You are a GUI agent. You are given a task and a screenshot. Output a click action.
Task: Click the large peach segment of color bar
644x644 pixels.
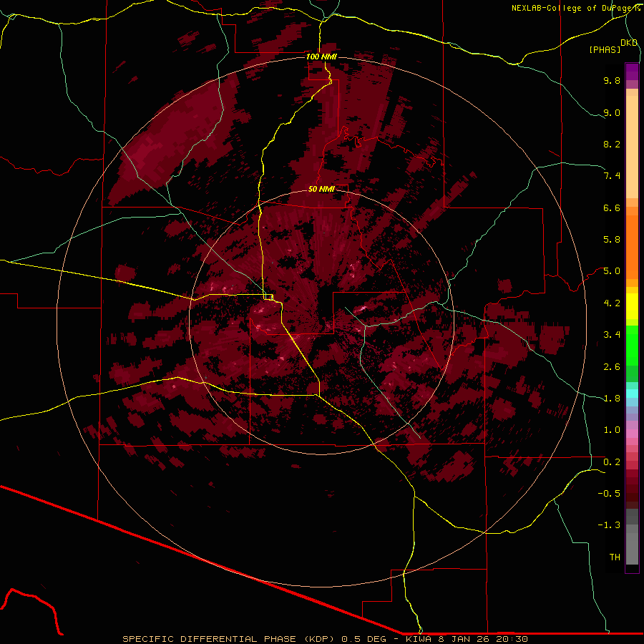[632, 147]
